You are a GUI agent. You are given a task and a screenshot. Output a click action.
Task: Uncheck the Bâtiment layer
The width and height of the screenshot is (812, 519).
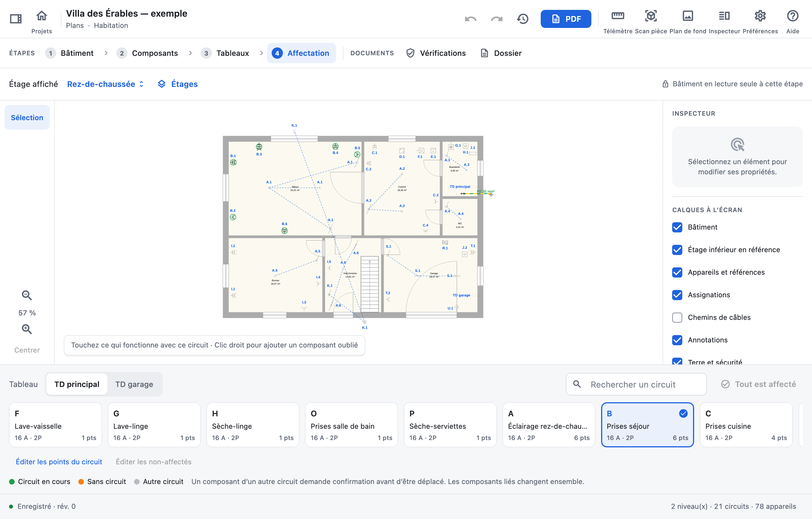coord(677,227)
